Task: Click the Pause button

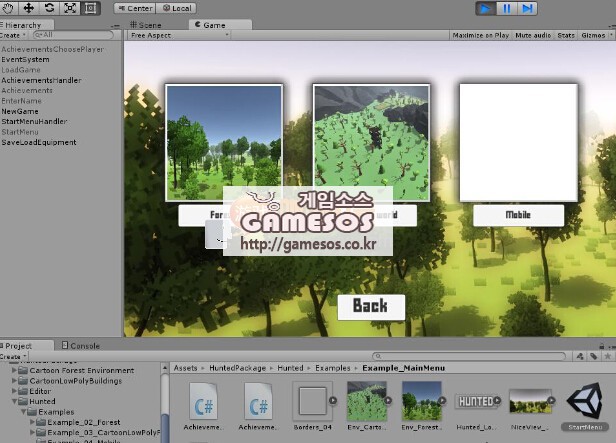Action: [x=506, y=8]
